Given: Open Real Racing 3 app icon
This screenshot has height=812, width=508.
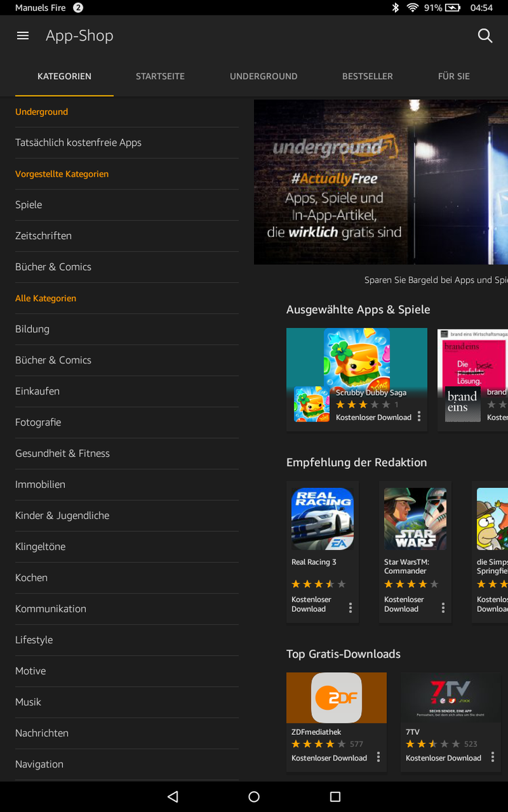Looking at the screenshot, I should tap(322, 519).
